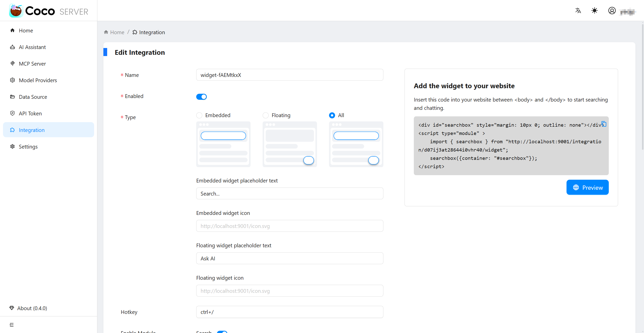The height and width of the screenshot is (333, 644).
Task: Click the Coco Server logo
Action: coord(49,11)
